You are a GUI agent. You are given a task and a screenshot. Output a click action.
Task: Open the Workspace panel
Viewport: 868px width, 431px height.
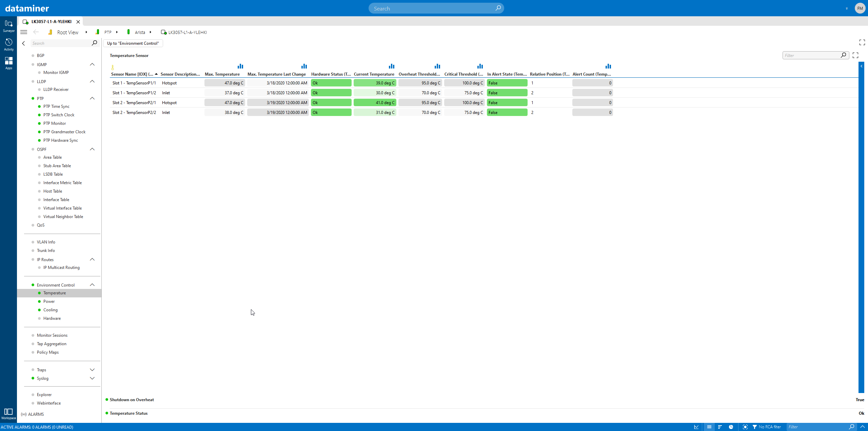8,414
